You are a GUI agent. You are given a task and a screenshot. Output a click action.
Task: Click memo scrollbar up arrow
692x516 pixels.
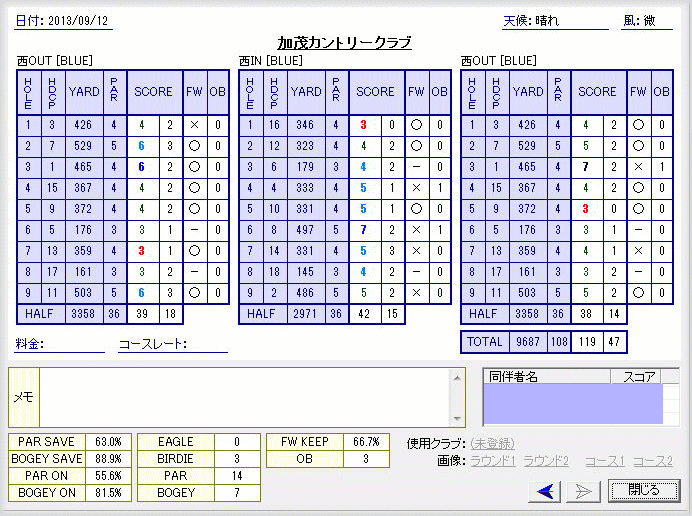[457, 378]
